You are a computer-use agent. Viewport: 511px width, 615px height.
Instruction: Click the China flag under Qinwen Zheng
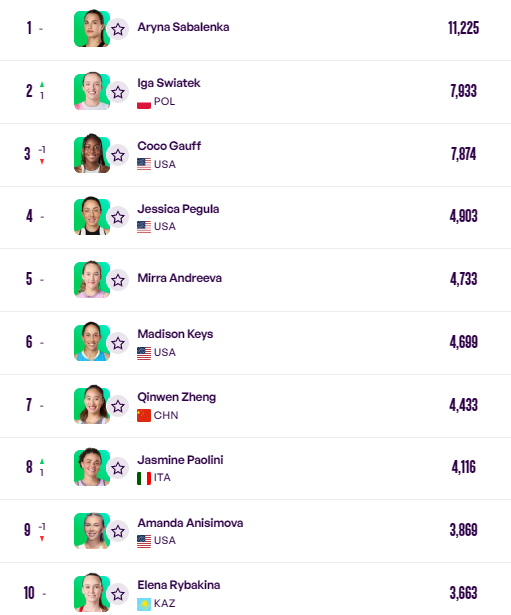(x=144, y=415)
